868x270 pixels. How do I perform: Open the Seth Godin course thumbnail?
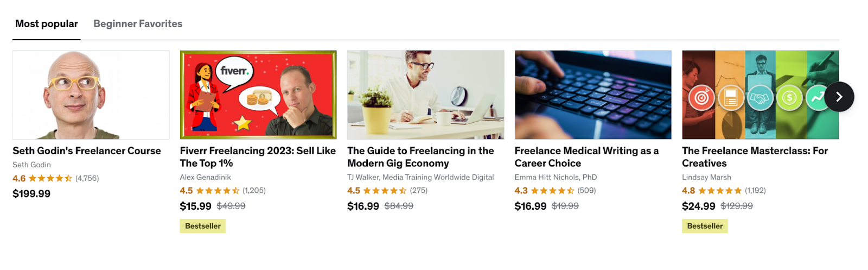91,95
